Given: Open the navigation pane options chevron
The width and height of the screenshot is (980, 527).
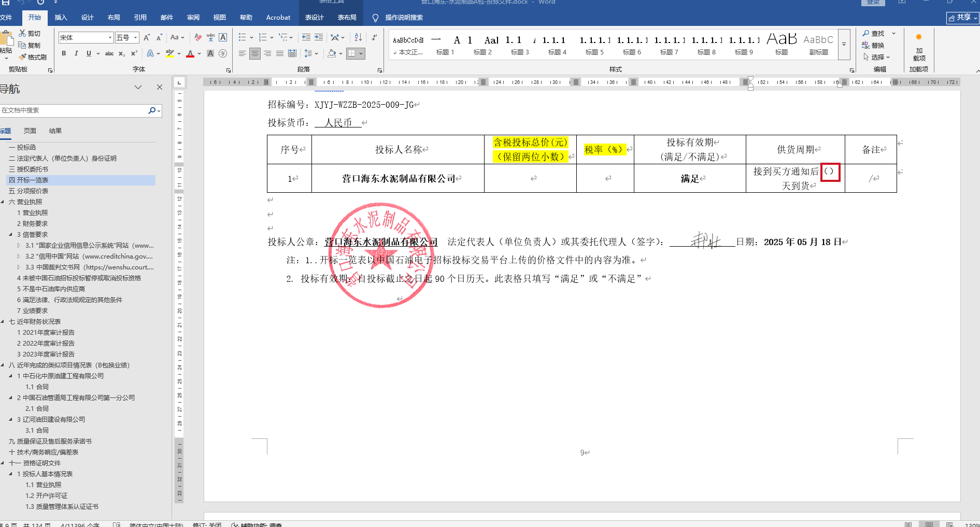Looking at the screenshot, I should pos(138,88).
